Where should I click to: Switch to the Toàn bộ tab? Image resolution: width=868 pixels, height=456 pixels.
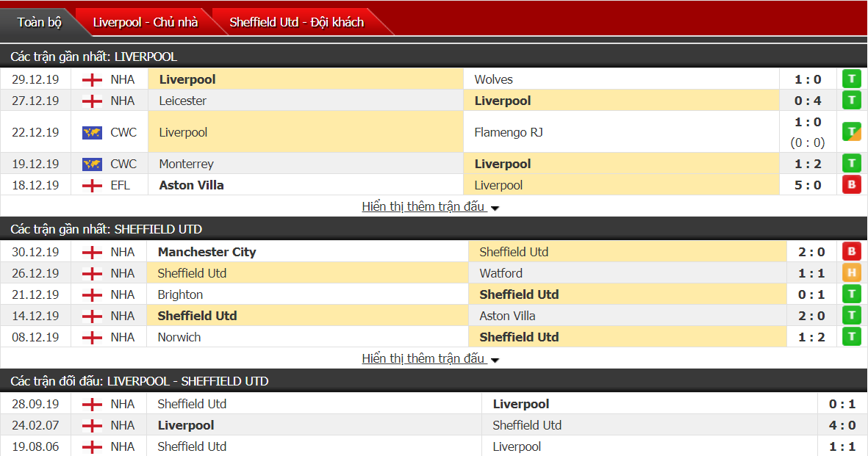tap(40, 22)
